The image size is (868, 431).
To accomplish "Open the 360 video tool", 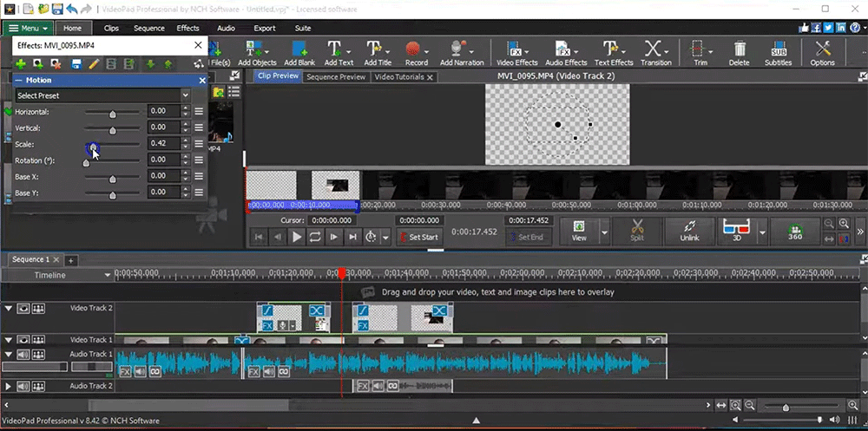I will point(794,229).
